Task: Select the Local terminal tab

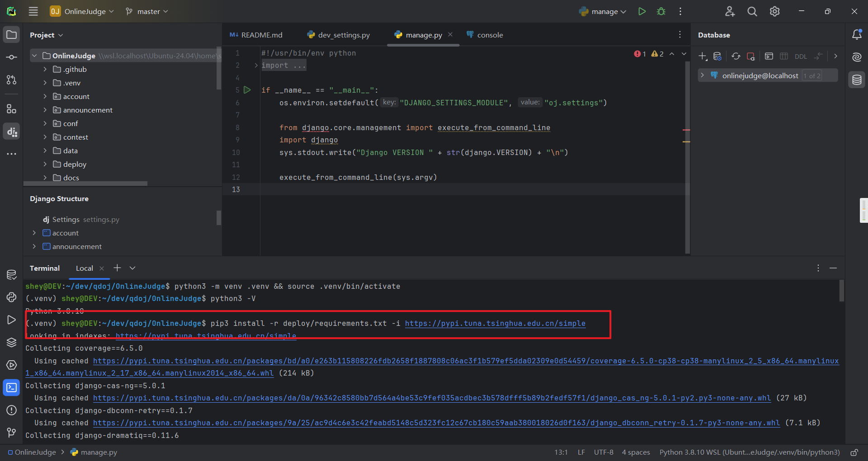Action: pos(85,268)
